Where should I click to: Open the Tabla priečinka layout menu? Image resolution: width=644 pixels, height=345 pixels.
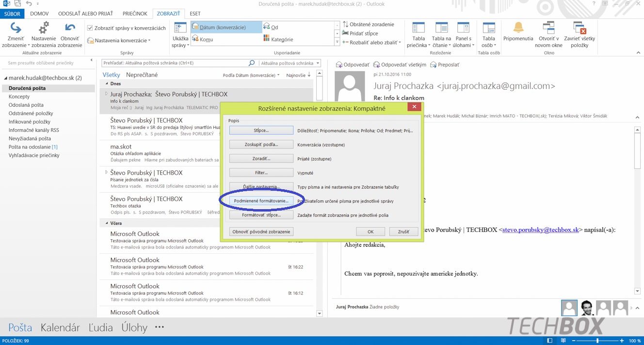click(x=419, y=34)
